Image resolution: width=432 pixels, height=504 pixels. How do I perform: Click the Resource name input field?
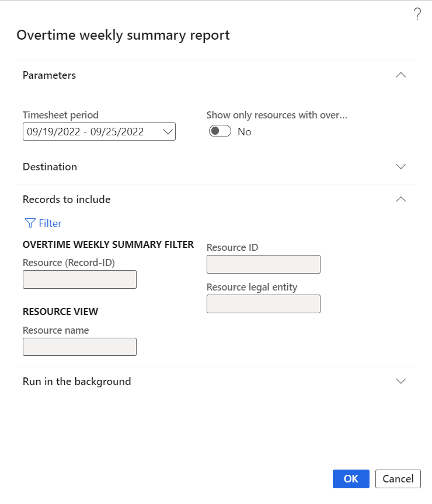pos(79,347)
